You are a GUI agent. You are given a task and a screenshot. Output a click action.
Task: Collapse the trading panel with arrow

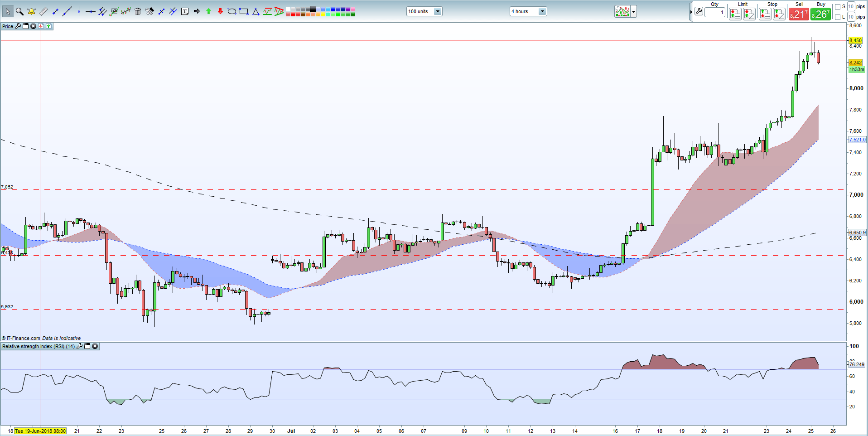(691, 12)
